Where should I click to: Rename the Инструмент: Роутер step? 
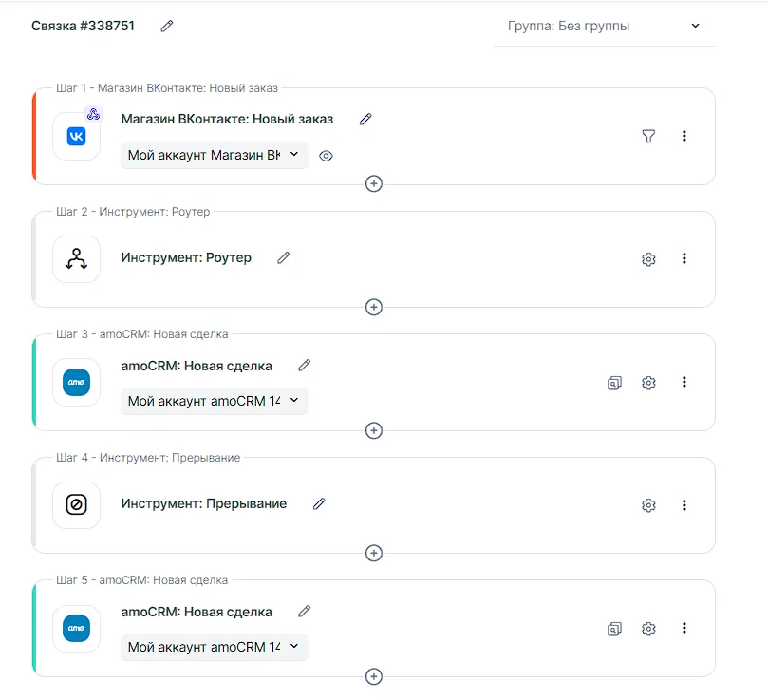(283, 257)
